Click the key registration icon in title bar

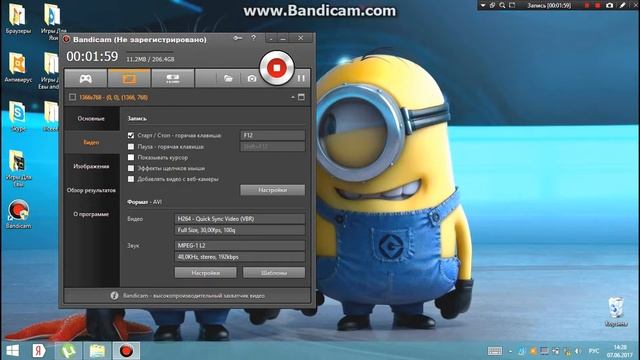click(238, 38)
